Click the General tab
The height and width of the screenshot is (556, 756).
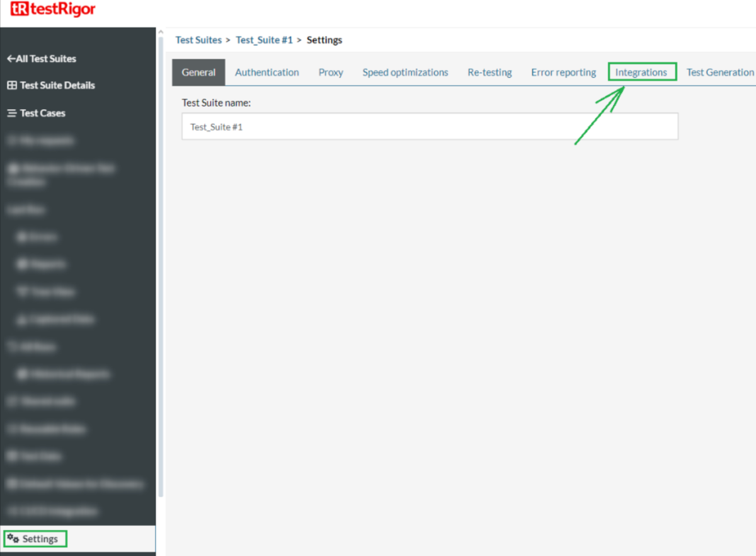198,72
